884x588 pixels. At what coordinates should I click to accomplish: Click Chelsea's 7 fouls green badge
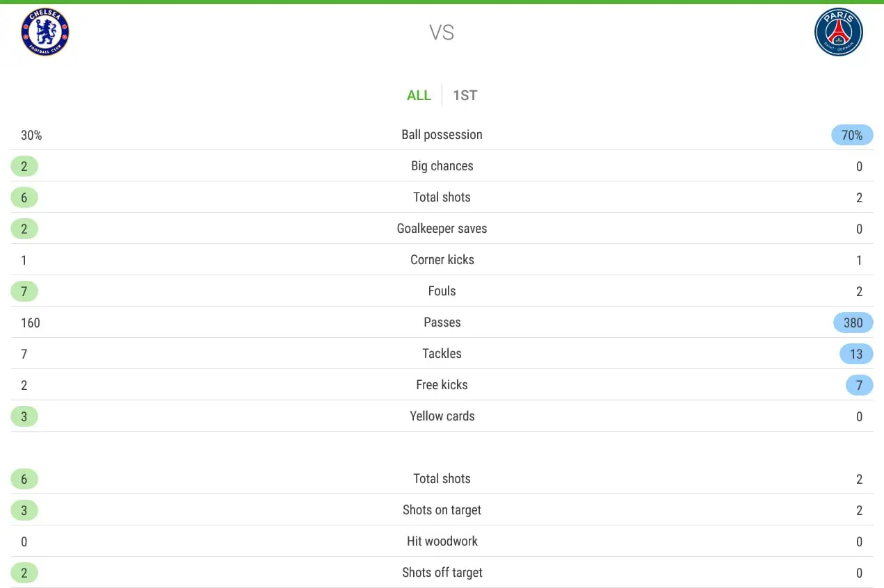24,291
